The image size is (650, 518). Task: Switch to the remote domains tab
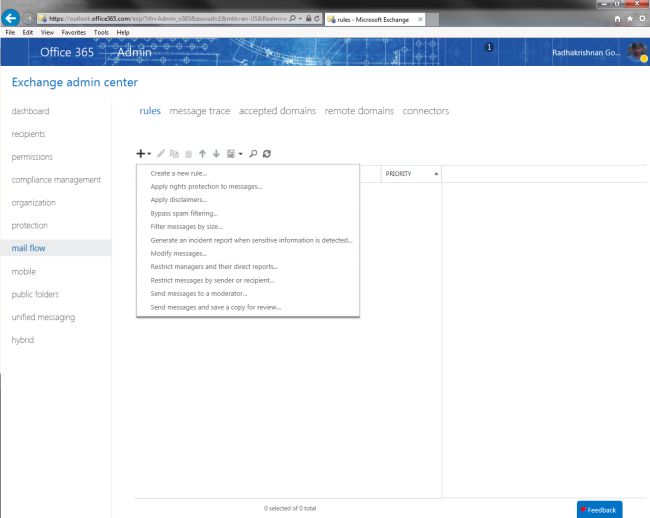(359, 111)
